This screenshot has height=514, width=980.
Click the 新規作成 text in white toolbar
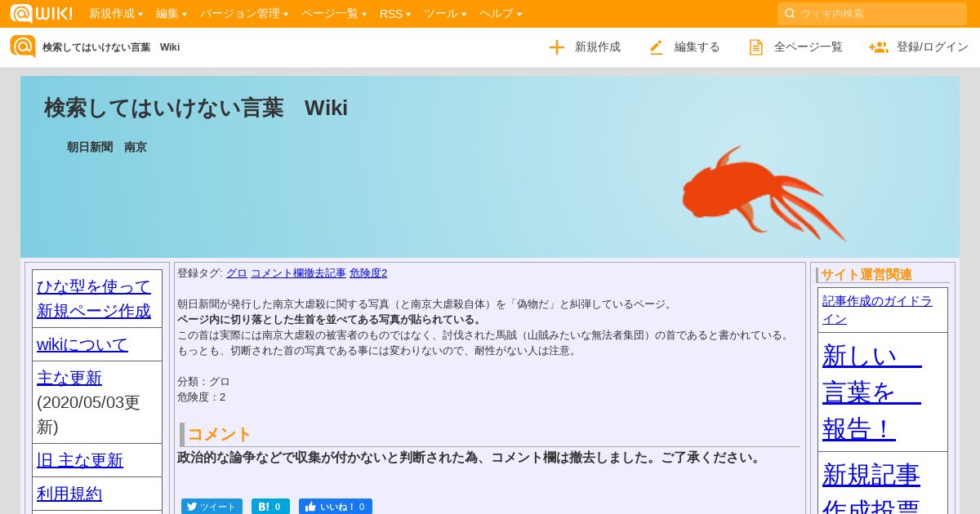point(598,47)
